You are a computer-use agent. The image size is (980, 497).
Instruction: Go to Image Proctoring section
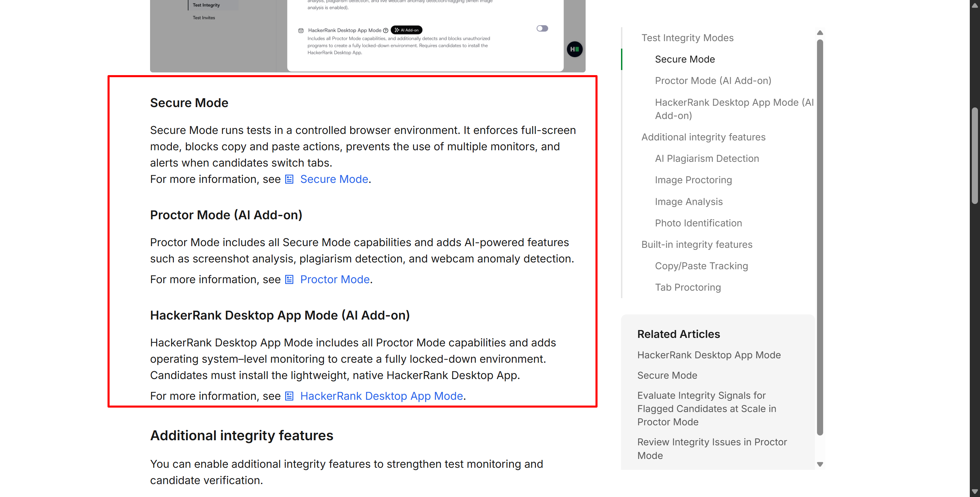[693, 180]
